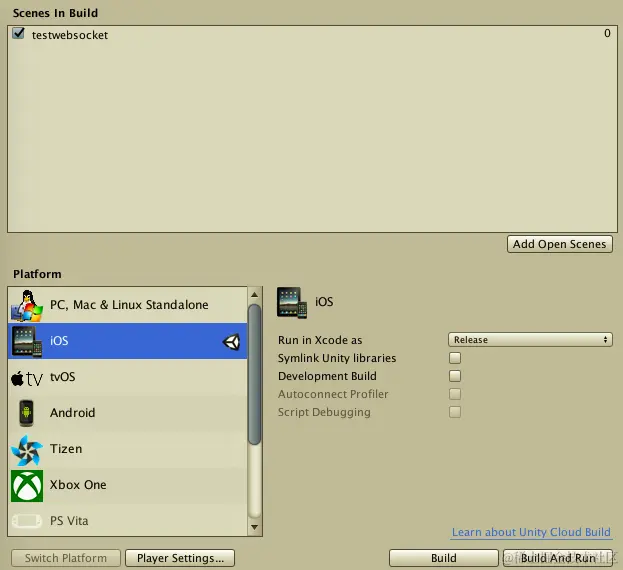The width and height of the screenshot is (623, 570).
Task: Open the Run in Xcode as dropdown
Action: [x=530, y=340]
